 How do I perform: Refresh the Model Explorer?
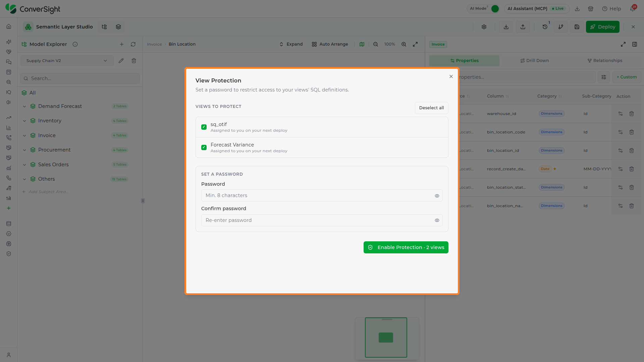[133, 44]
